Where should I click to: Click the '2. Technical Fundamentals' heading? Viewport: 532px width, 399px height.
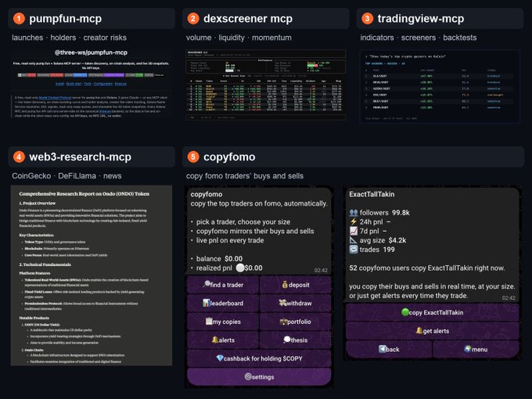click(45, 264)
